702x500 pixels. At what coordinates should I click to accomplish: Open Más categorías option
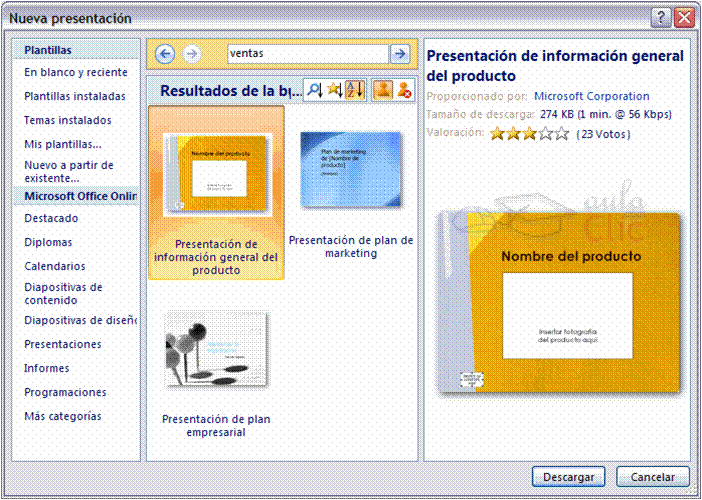[63, 416]
